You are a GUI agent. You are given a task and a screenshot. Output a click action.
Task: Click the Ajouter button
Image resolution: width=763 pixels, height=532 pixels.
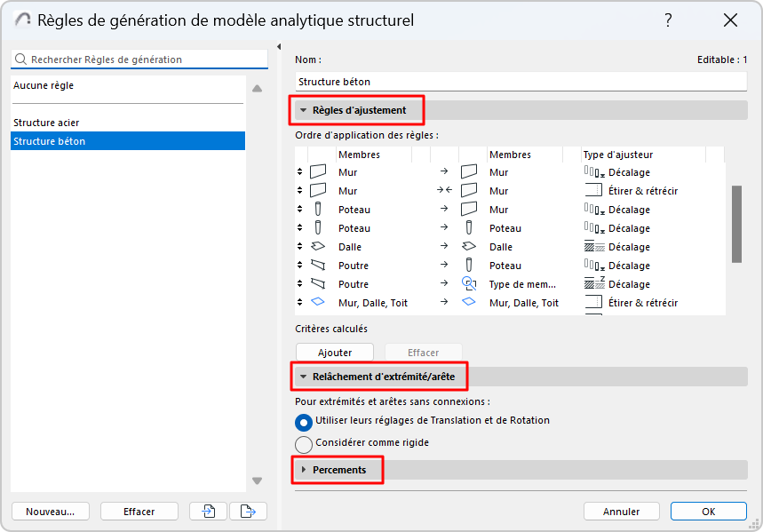pyautogui.click(x=335, y=353)
